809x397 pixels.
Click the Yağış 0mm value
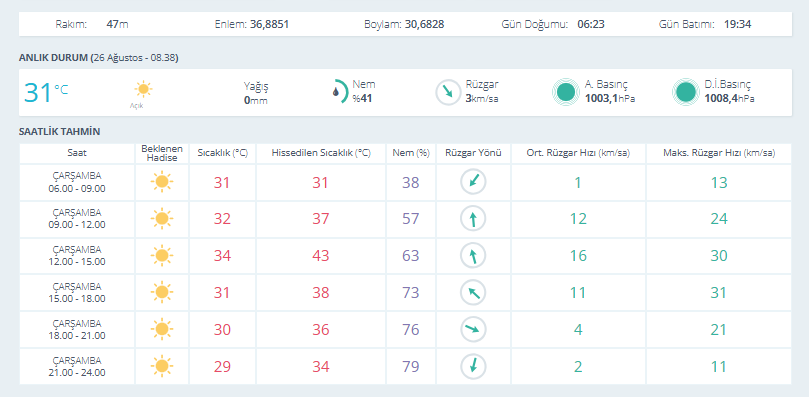pyautogui.click(x=256, y=100)
